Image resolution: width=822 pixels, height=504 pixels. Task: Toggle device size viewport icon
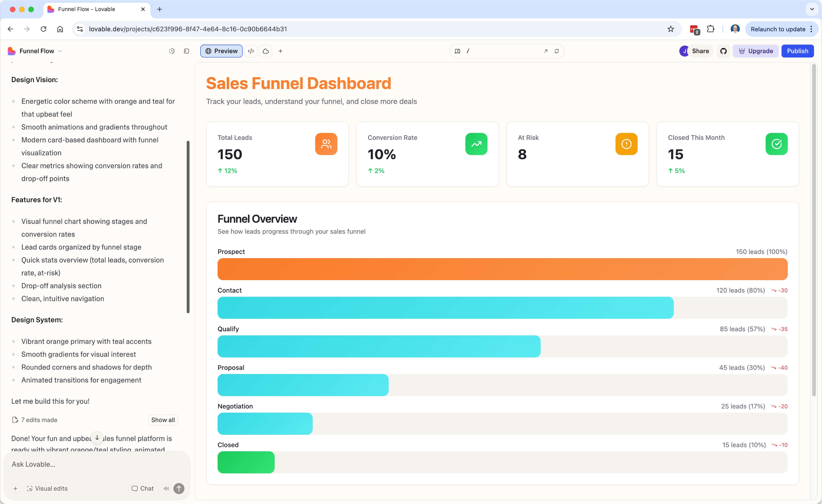457,51
